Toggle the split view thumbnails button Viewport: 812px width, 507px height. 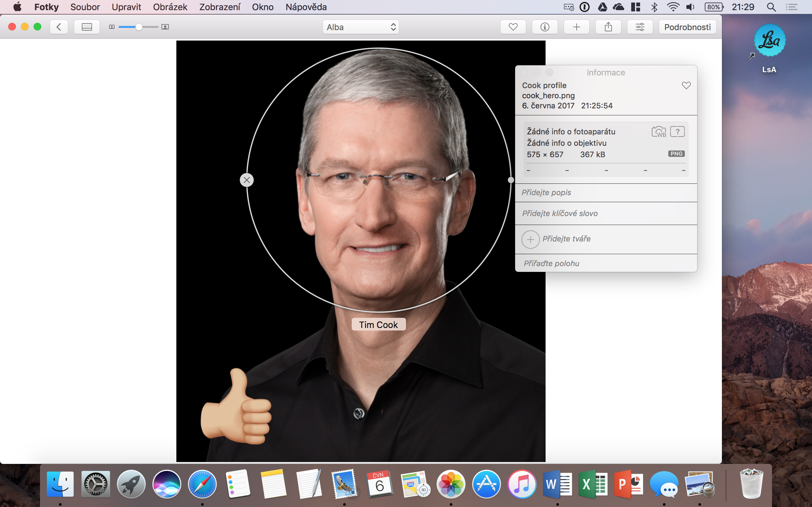87,27
